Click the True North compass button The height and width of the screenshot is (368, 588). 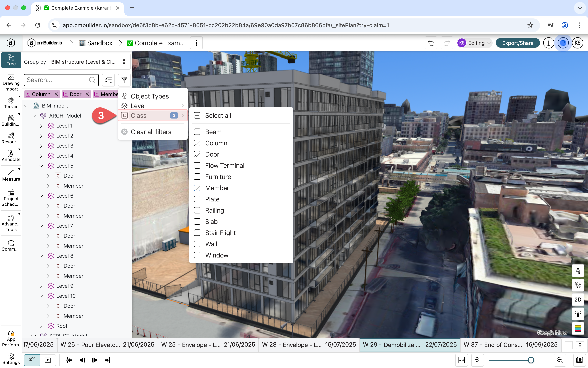[578, 271]
